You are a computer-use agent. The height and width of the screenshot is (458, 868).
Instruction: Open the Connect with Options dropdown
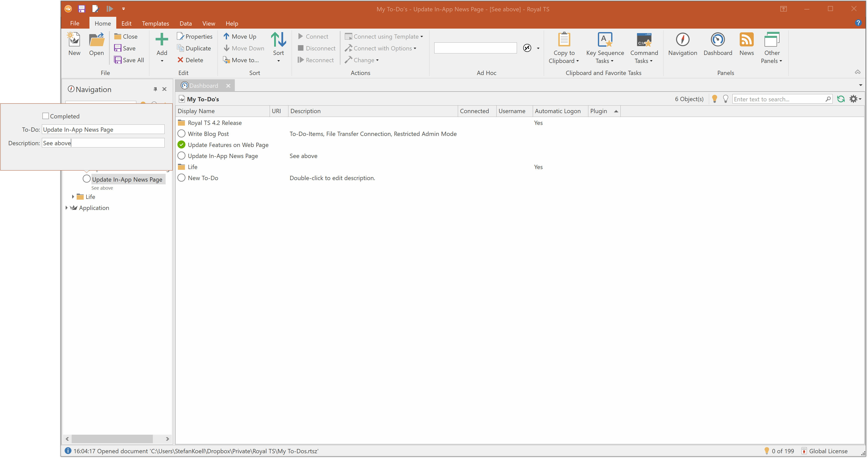415,48
